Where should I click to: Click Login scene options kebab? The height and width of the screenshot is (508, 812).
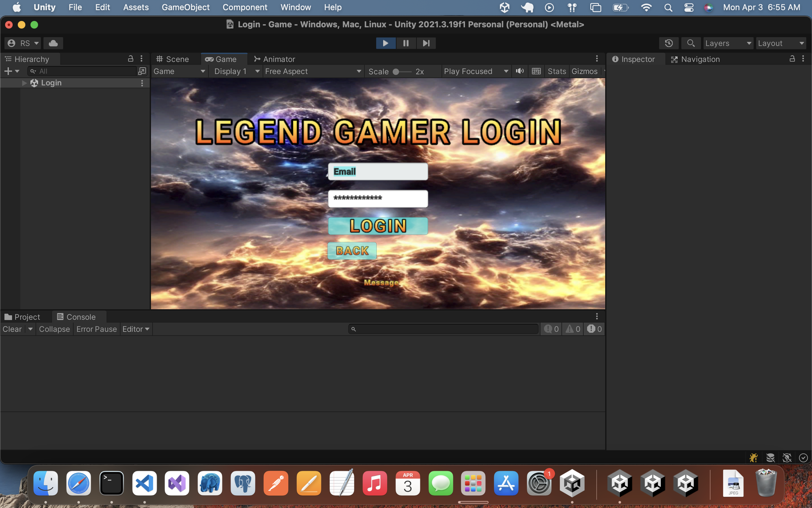click(x=142, y=83)
